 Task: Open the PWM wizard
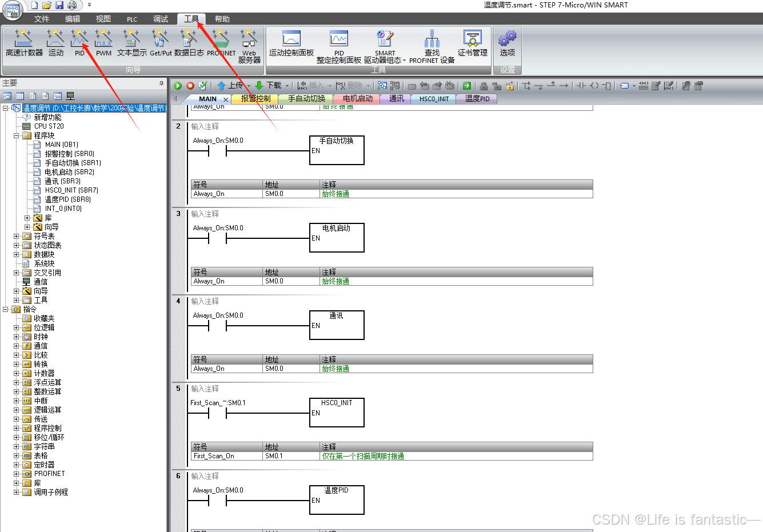[103, 43]
